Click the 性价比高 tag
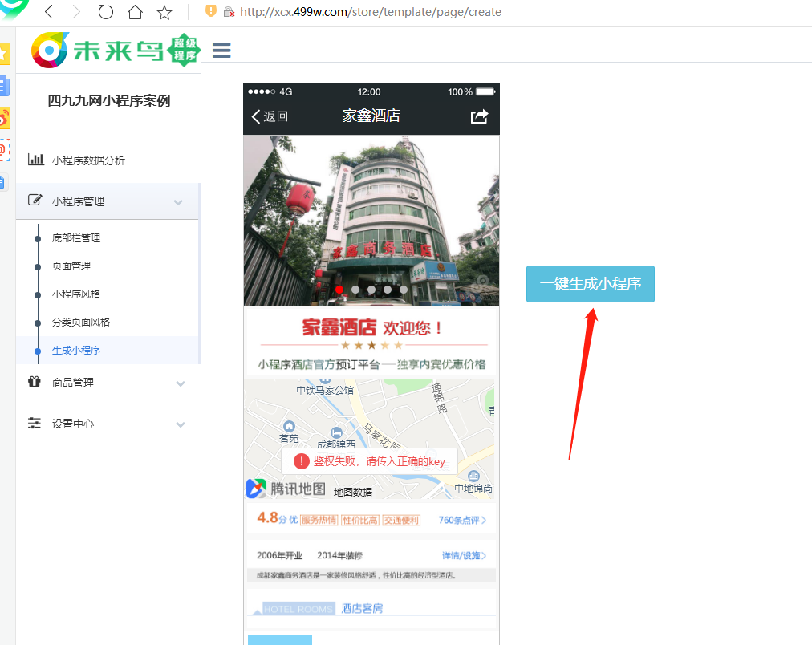 pos(360,520)
